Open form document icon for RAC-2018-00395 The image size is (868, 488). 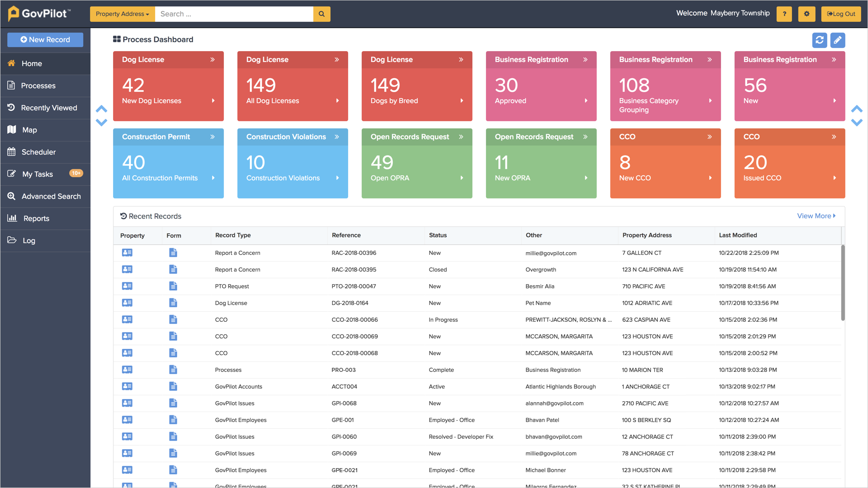[173, 269]
